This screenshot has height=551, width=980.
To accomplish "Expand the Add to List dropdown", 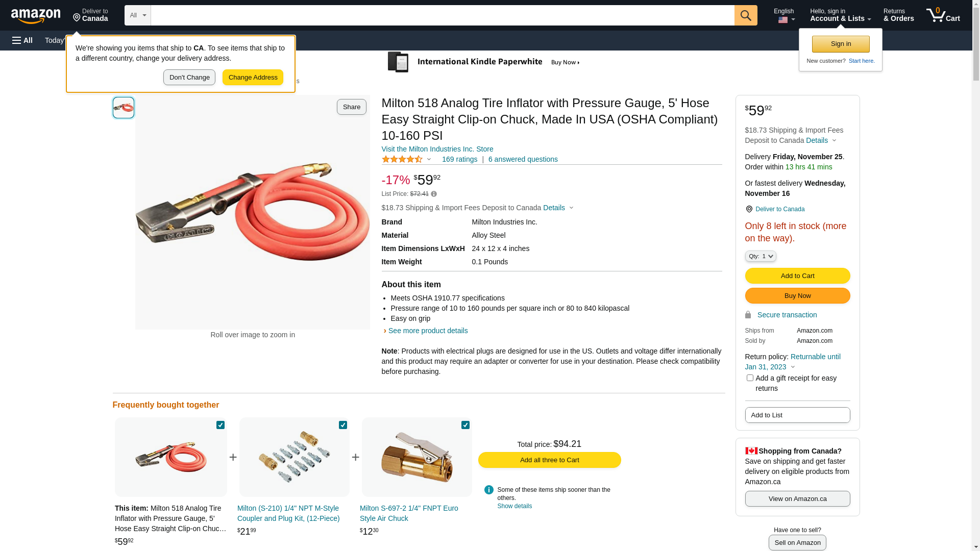I will [797, 415].
